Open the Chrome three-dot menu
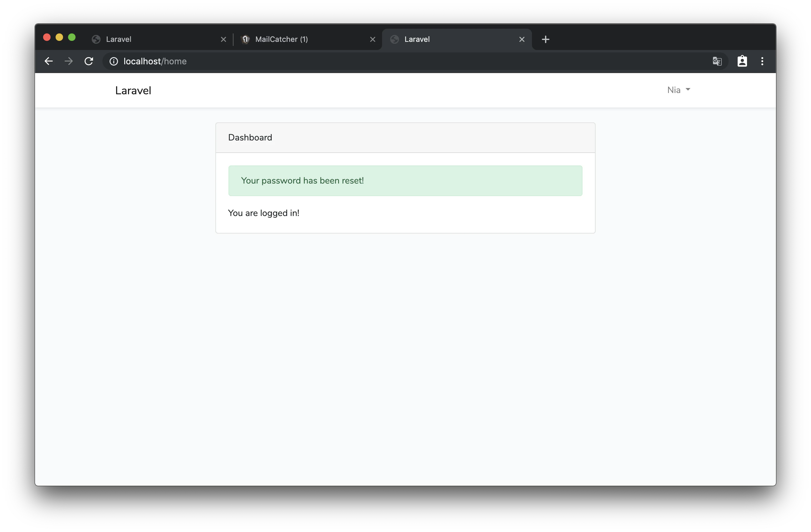Image resolution: width=811 pixels, height=532 pixels. [762, 61]
